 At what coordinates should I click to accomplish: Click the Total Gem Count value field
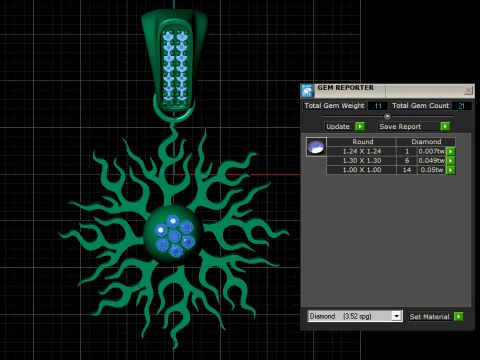(x=462, y=106)
